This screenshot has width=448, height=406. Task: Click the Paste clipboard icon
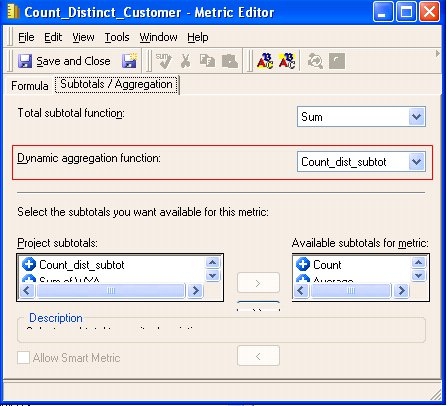(x=230, y=61)
